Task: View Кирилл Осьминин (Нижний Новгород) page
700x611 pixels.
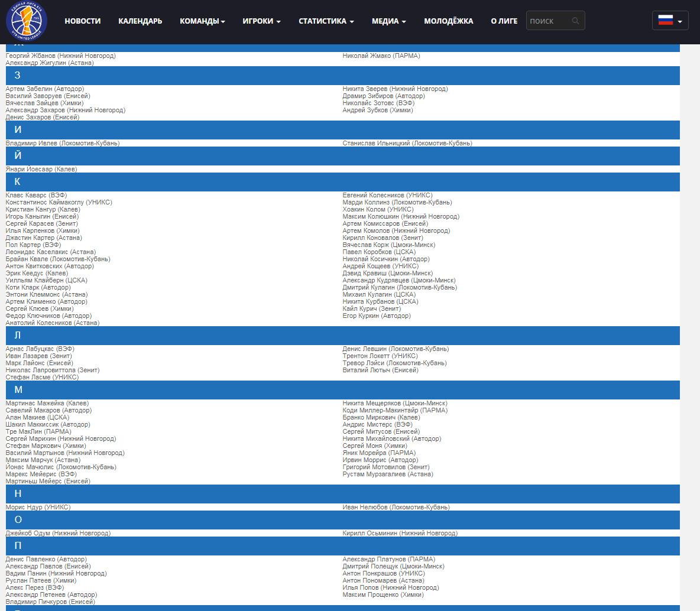Action: (x=400, y=533)
